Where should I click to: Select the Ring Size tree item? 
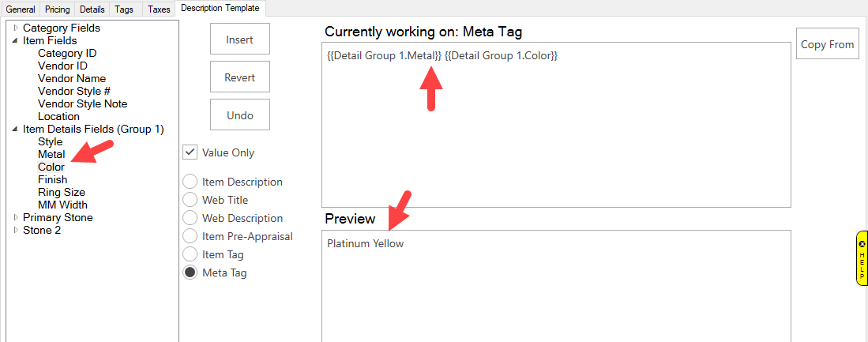[62, 192]
